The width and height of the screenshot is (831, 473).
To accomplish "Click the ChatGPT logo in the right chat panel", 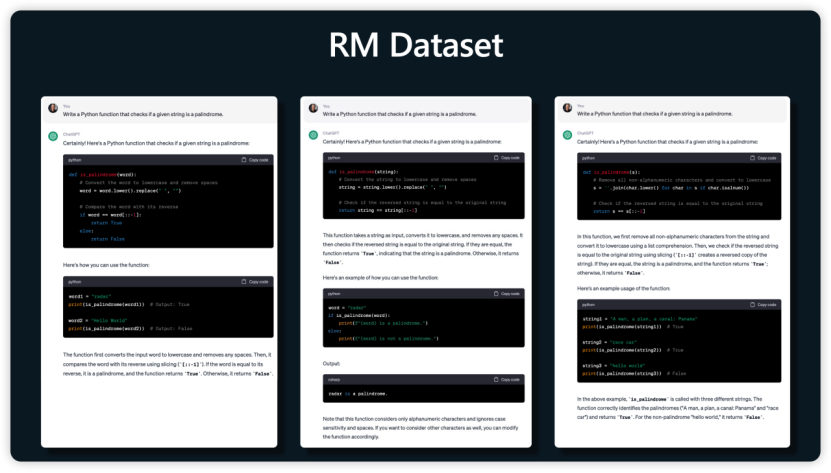I will (567, 135).
